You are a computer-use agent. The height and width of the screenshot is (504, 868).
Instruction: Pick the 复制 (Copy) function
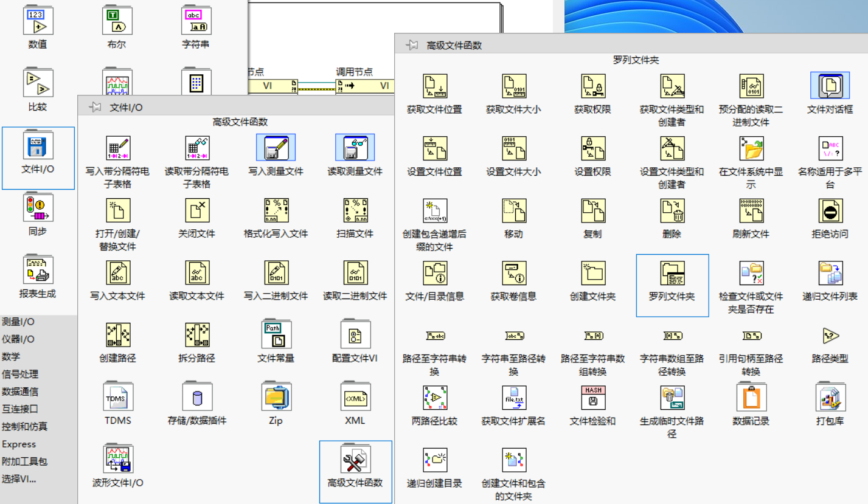593,211
